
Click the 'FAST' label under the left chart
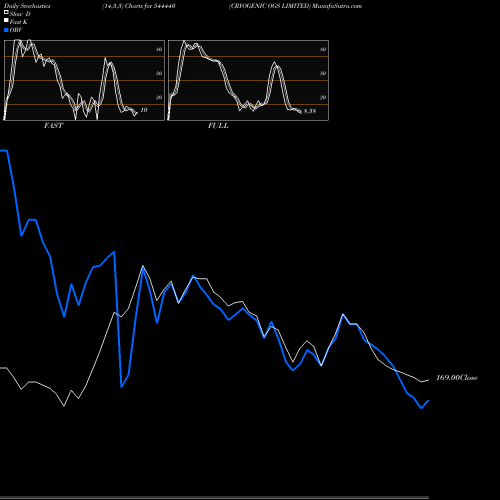(53, 125)
